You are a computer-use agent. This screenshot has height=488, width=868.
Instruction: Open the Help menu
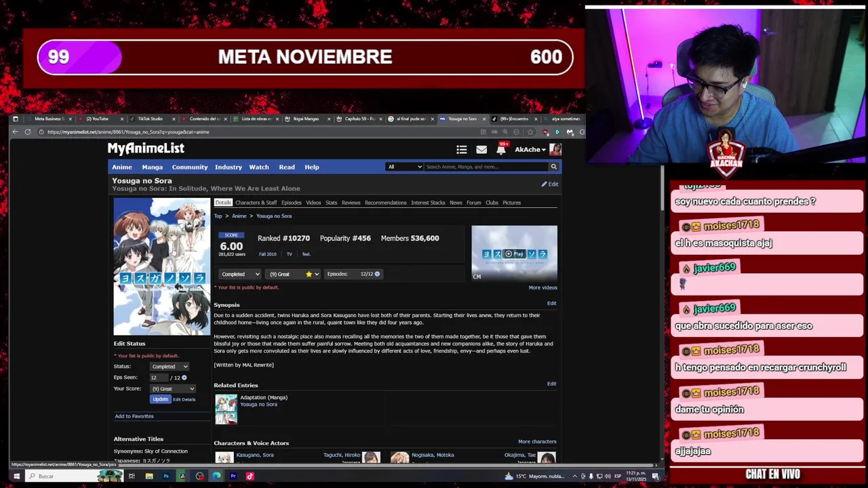312,167
